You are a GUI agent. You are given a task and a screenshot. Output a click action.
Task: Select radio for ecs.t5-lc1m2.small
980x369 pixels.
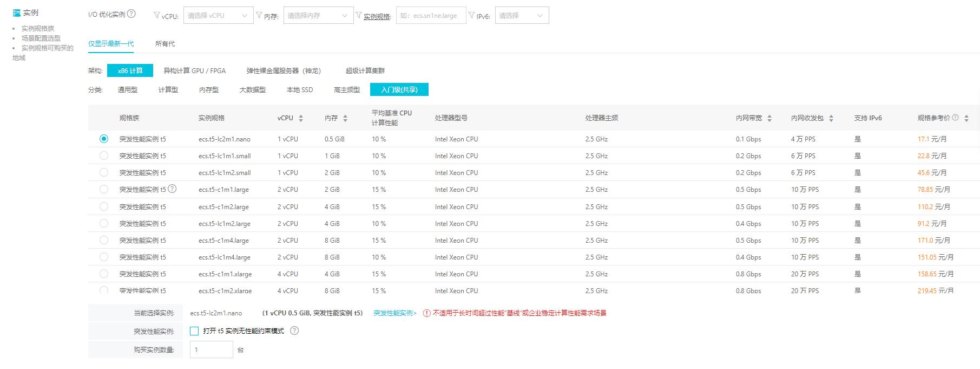(x=104, y=172)
